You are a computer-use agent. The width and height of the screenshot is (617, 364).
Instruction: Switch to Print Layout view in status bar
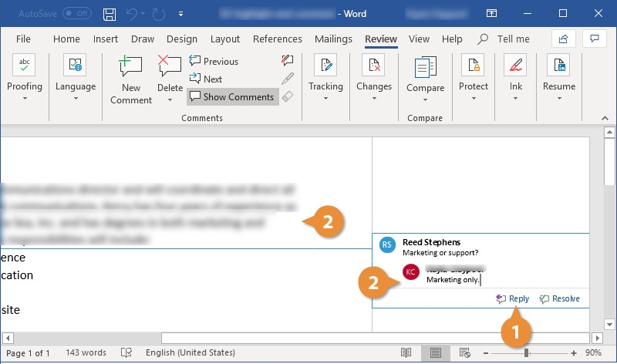436,352
